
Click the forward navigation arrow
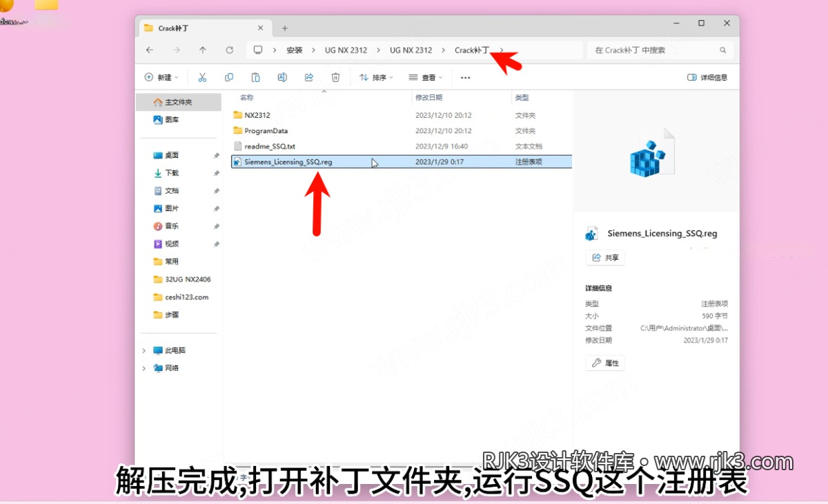pyautogui.click(x=177, y=50)
